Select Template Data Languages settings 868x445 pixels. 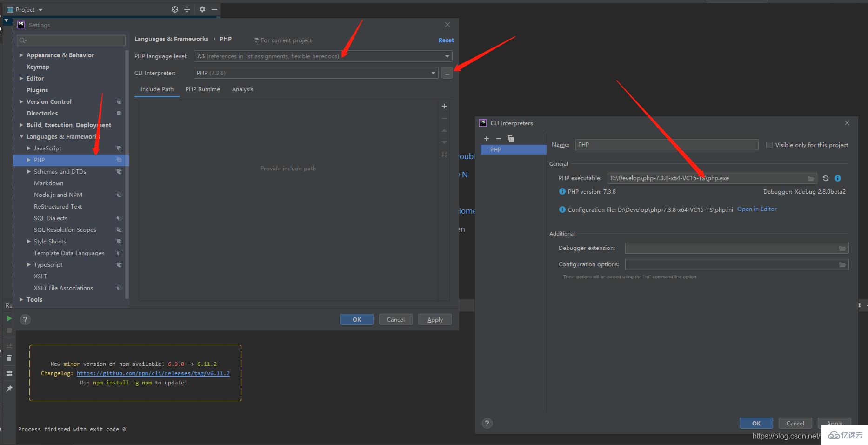69,253
